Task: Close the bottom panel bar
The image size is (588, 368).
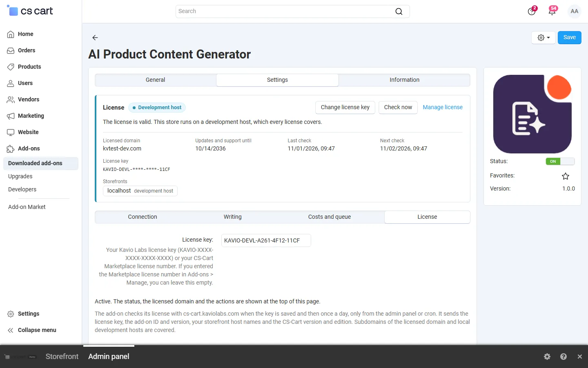Action: [580, 357]
